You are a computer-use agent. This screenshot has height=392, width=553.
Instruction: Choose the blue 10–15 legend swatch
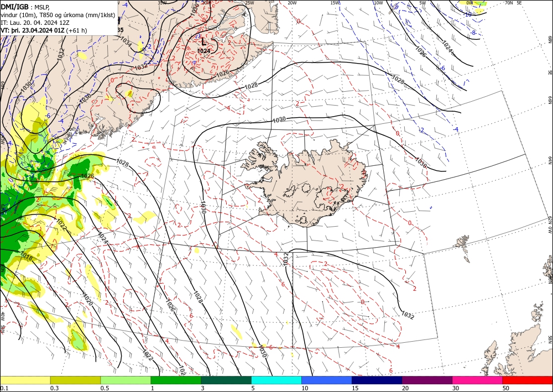327,380
